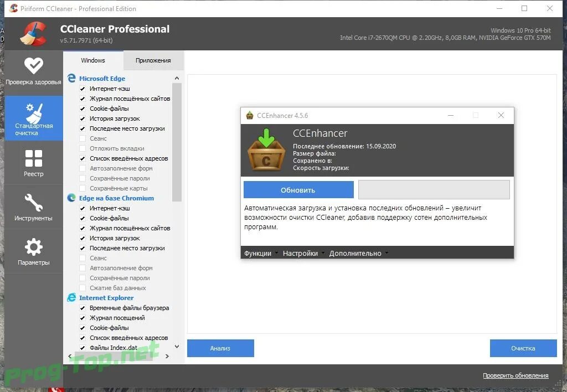Image resolution: width=567 pixels, height=392 pixels.
Task: Click the Анализ button
Action: point(220,348)
